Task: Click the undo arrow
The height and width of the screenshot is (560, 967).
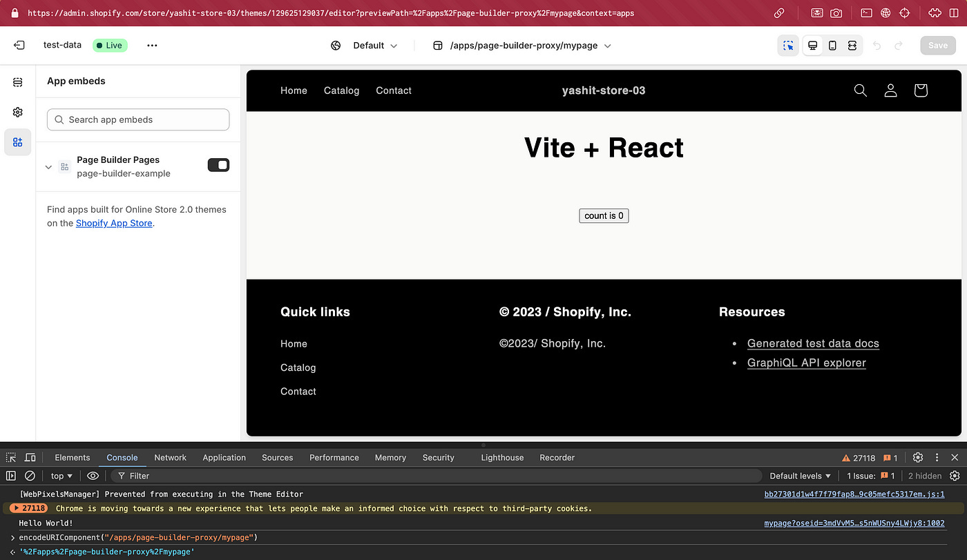Action: pos(877,46)
